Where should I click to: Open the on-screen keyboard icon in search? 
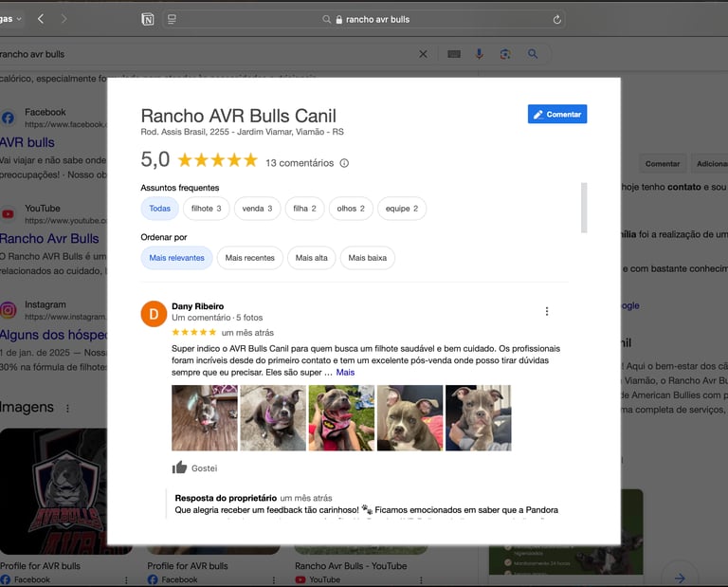[454, 54]
